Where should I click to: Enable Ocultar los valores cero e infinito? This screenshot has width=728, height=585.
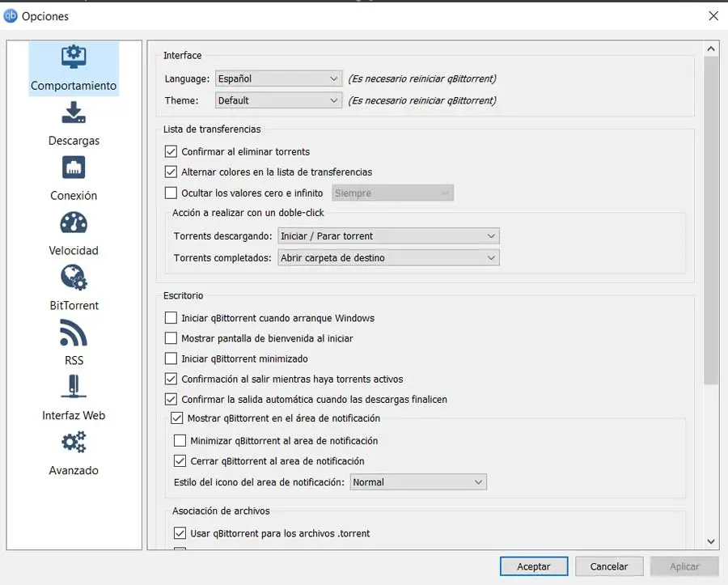click(171, 193)
